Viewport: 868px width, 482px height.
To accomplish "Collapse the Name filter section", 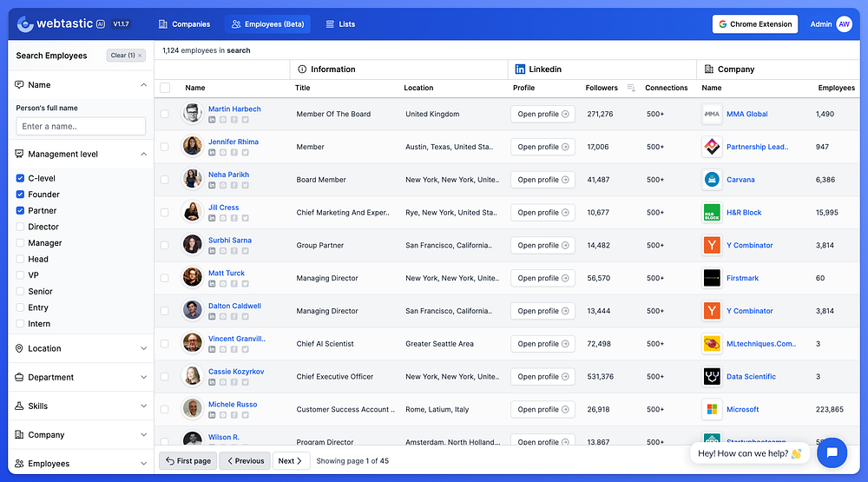I will (x=143, y=85).
